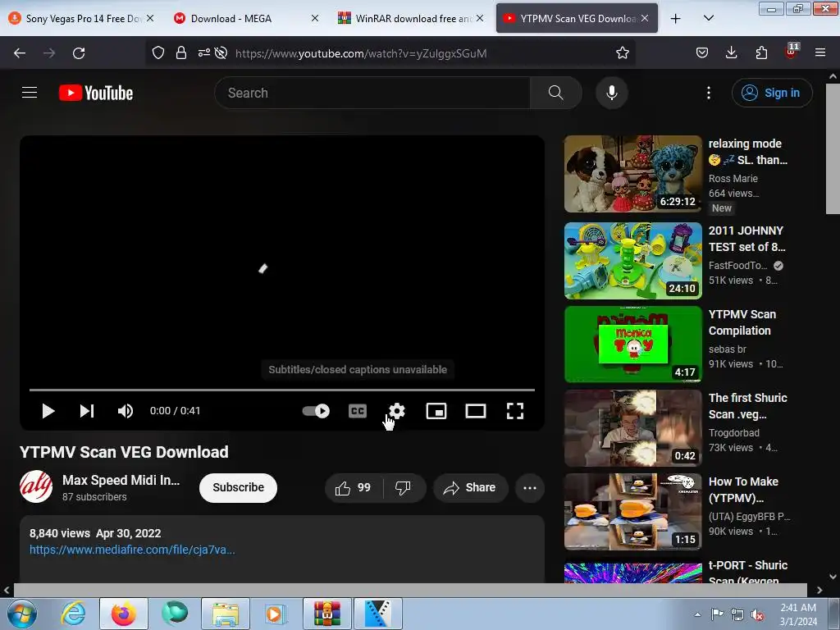List all tabs dropdown arrow
The image size is (840, 630).
point(708,18)
